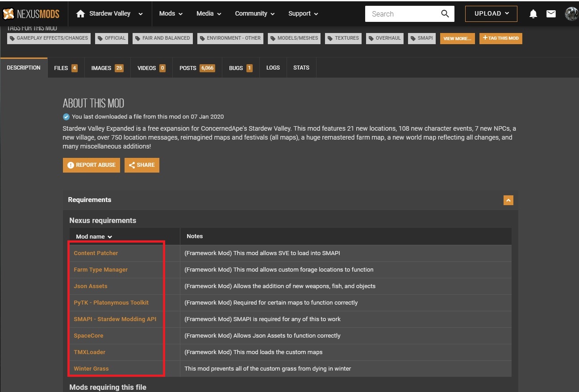Switch to the Logs tab

click(x=273, y=68)
